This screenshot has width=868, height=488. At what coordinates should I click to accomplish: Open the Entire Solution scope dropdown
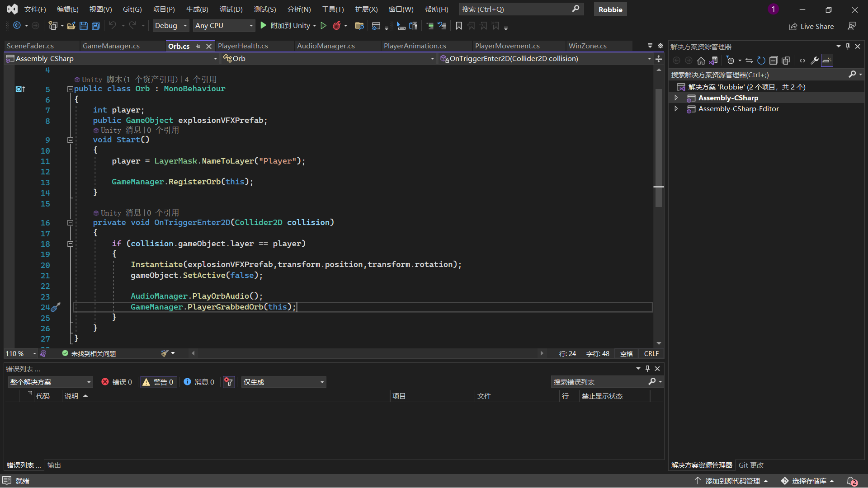50,382
